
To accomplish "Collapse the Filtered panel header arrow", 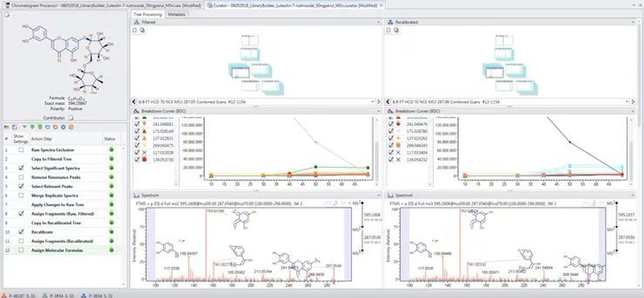I will 378,22.
